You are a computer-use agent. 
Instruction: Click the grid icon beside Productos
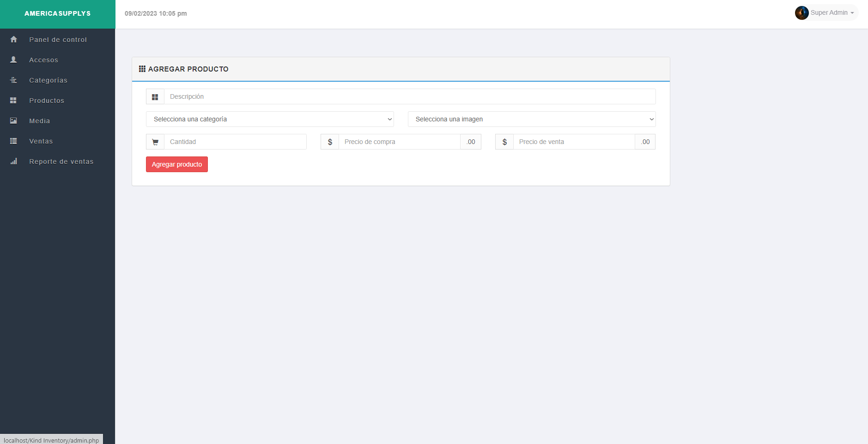click(x=13, y=101)
